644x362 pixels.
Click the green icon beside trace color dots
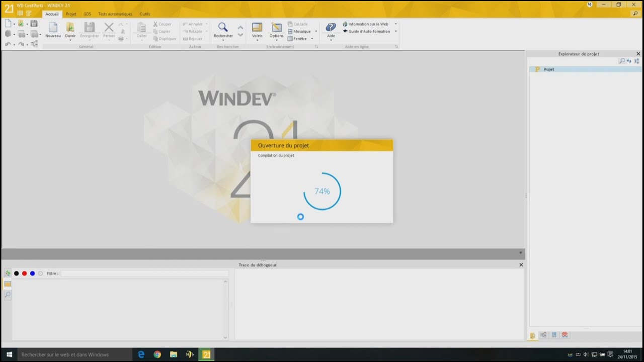[8, 274]
